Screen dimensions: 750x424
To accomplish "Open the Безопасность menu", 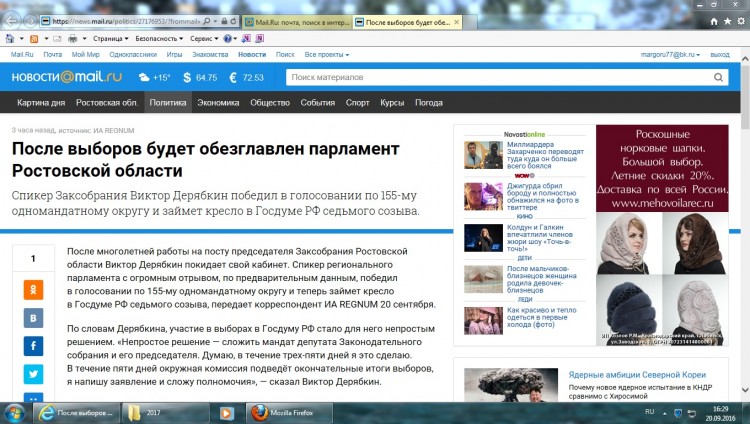I will click(159, 38).
